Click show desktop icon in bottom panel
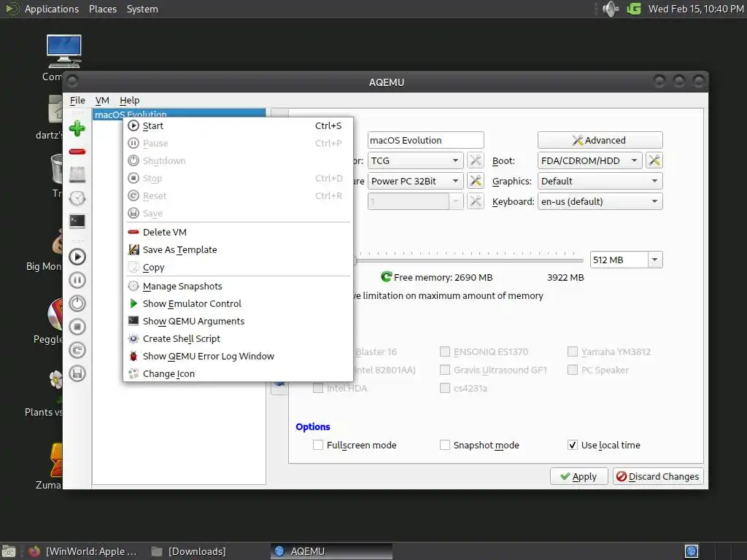Image resolution: width=747 pixels, height=560 pixels. tap(9, 551)
